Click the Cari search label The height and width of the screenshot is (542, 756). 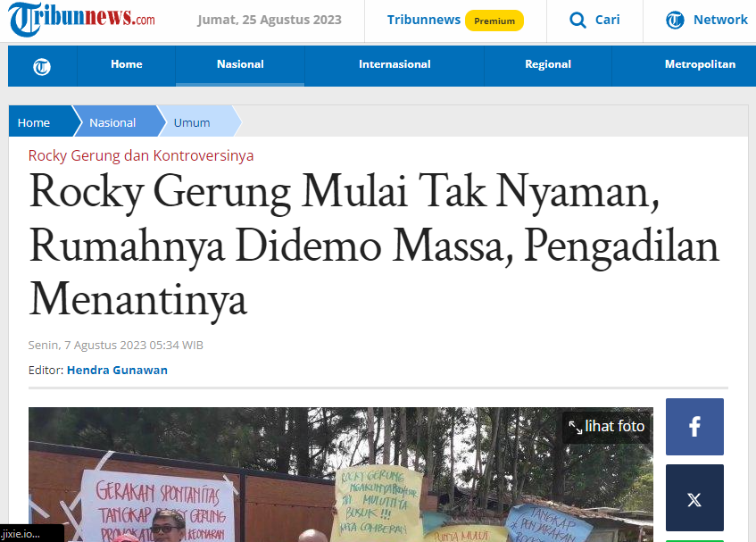608,20
